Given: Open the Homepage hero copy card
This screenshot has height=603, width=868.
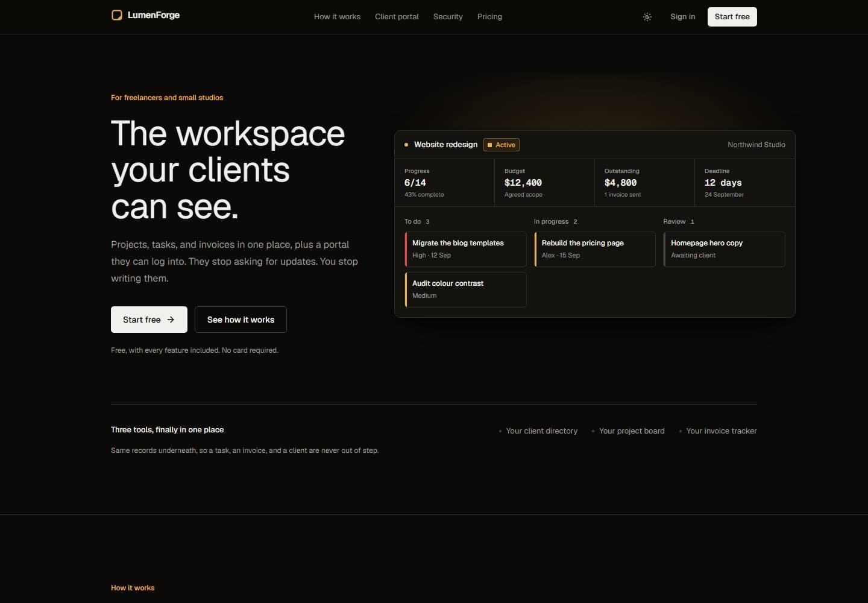Looking at the screenshot, I should coord(724,249).
